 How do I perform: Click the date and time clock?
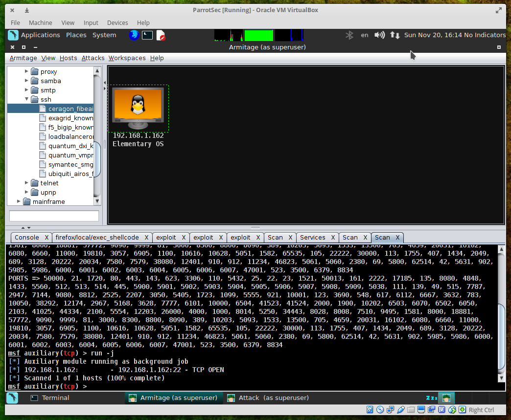(433, 35)
